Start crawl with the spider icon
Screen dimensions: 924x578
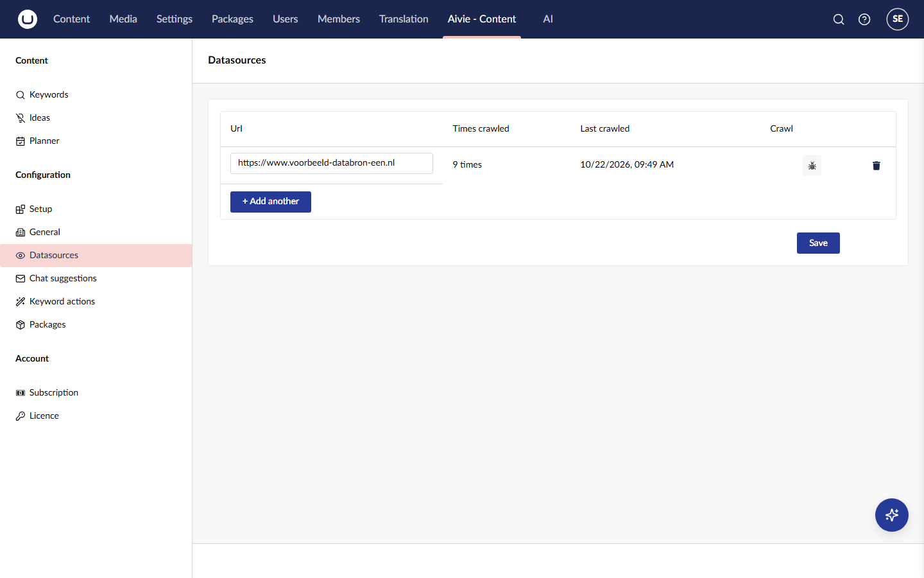point(812,166)
